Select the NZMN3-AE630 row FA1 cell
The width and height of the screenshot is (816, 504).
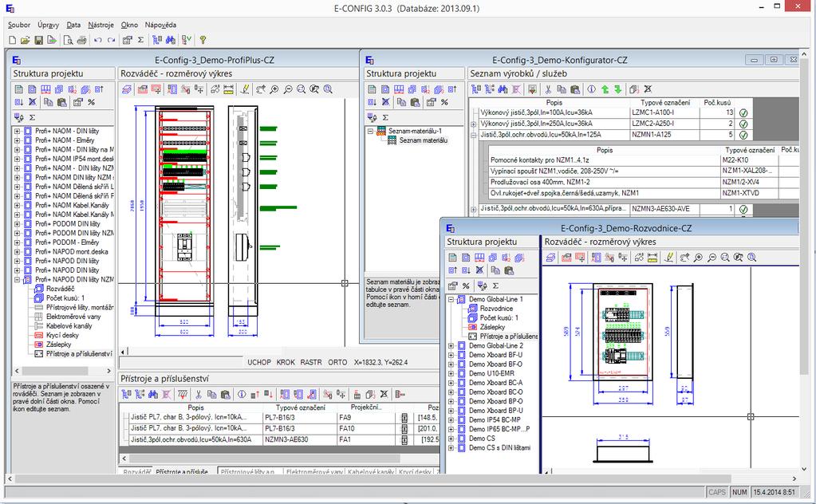pyautogui.click(x=365, y=439)
